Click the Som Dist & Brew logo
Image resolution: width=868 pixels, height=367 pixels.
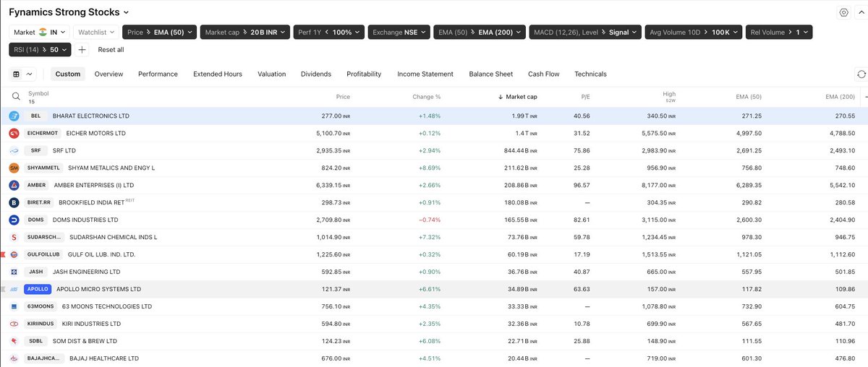[x=14, y=341]
